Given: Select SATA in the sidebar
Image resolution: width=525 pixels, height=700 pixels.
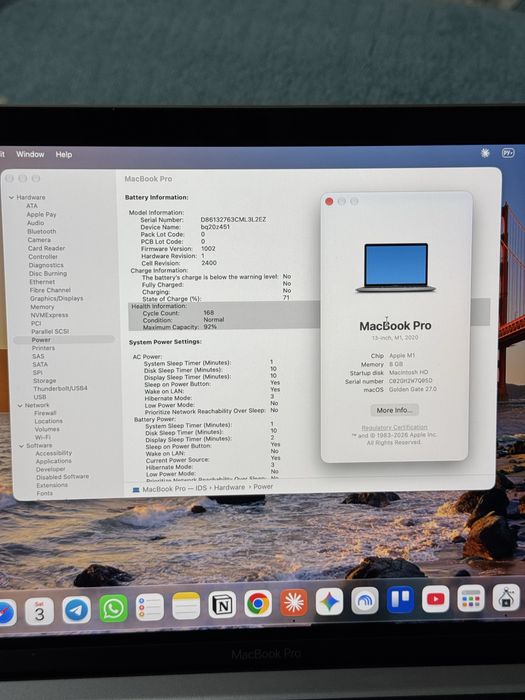Looking at the screenshot, I should 40,364.
